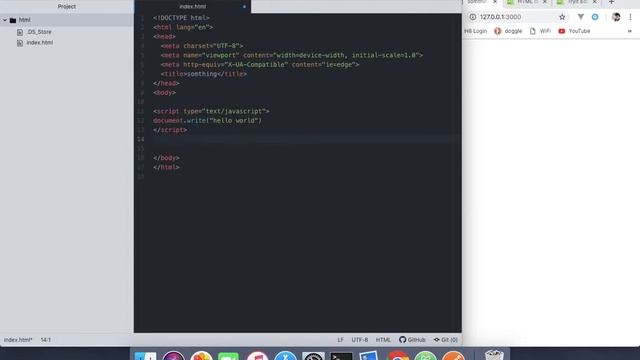Collapse the html folder in Project tree

coord(5,20)
